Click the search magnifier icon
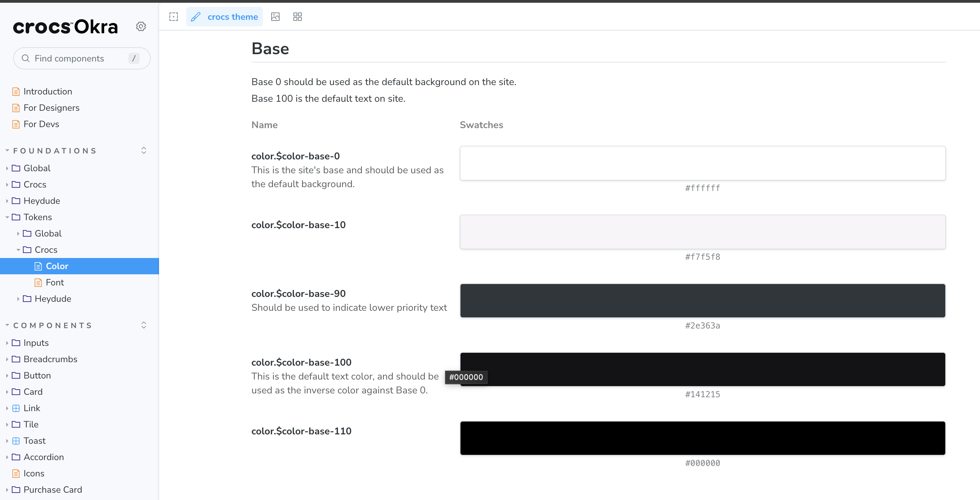The image size is (980, 500). pyautogui.click(x=25, y=58)
